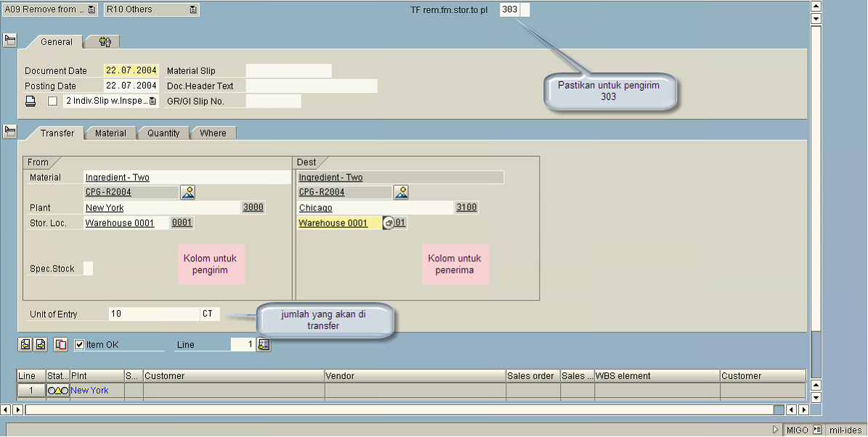Go to next item icon
Screen dimensions: 868x437
(x=41, y=345)
